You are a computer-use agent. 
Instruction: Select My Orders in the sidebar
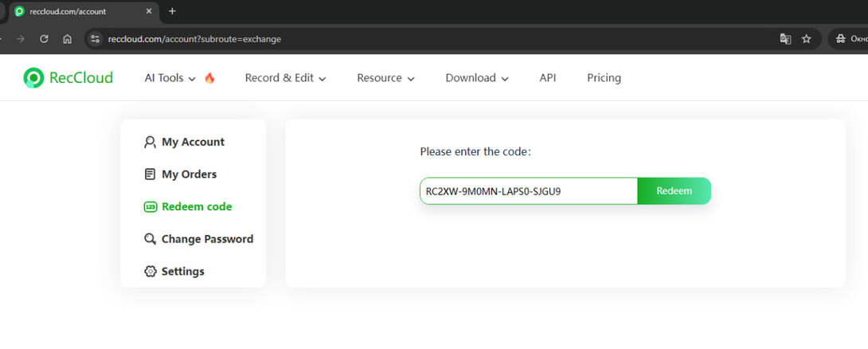[189, 174]
